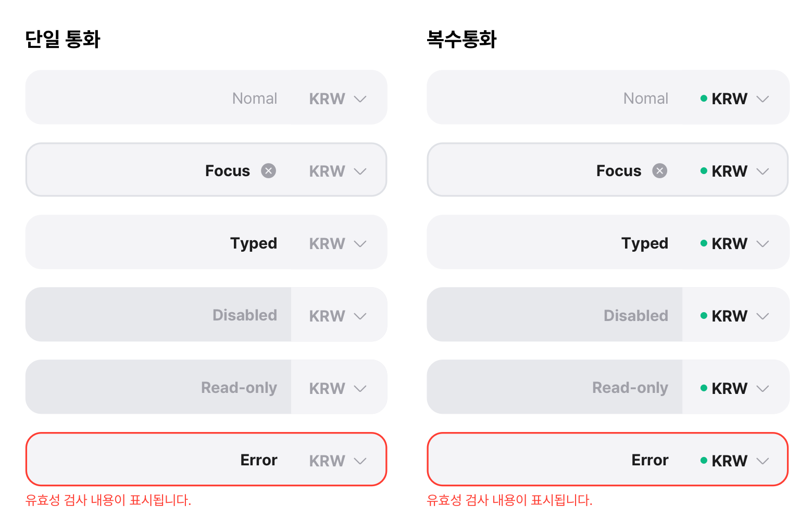The image size is (812, 531).
Task: Click the green dot beside KRW in Nomal multi-currency row
Action: (x=704, y=98)
